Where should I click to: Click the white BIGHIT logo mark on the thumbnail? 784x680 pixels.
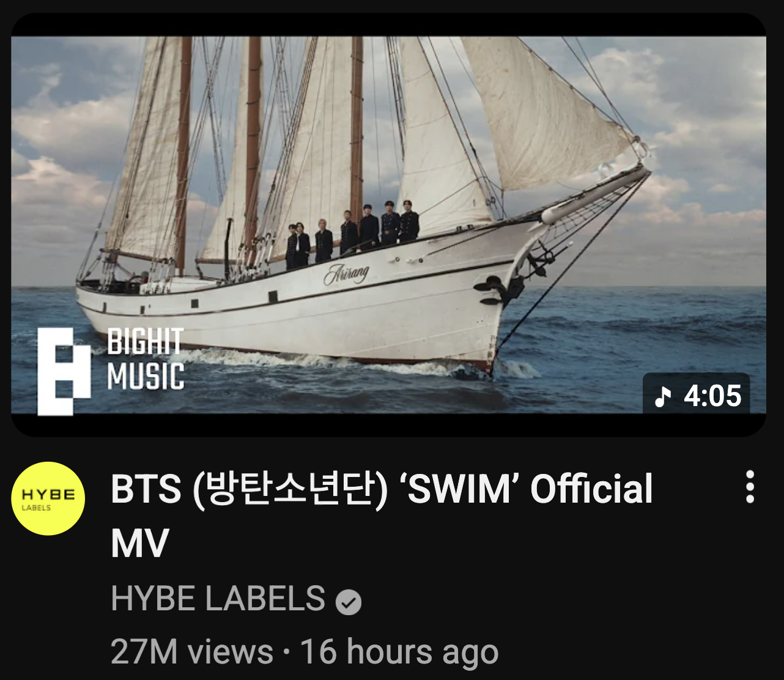pos(64,372)
